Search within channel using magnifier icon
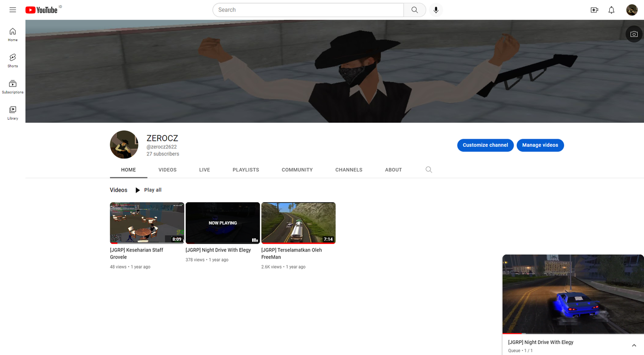The height and width of the screenshot is (355, 644). tap(429, 170)
